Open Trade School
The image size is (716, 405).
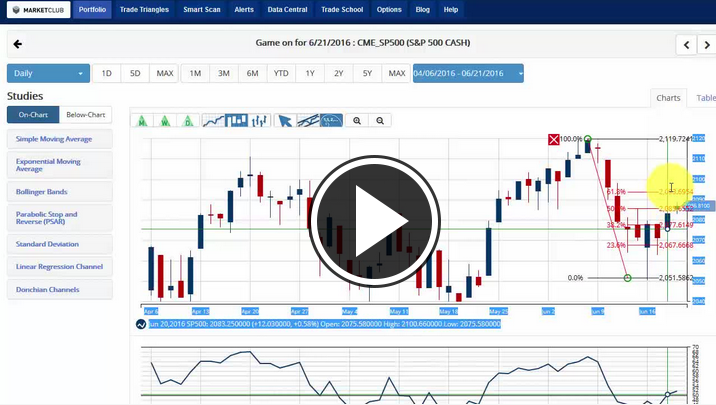click(342, 10)
